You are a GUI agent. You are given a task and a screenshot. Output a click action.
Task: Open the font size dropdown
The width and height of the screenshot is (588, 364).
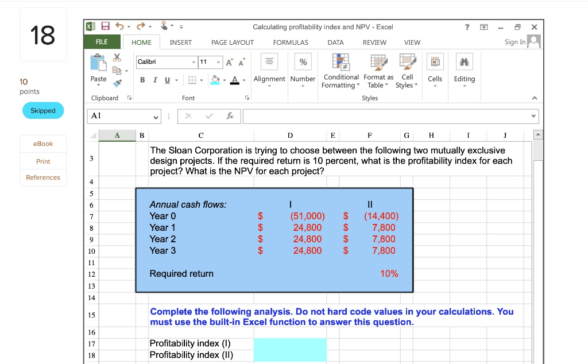(x=219, y=61)
